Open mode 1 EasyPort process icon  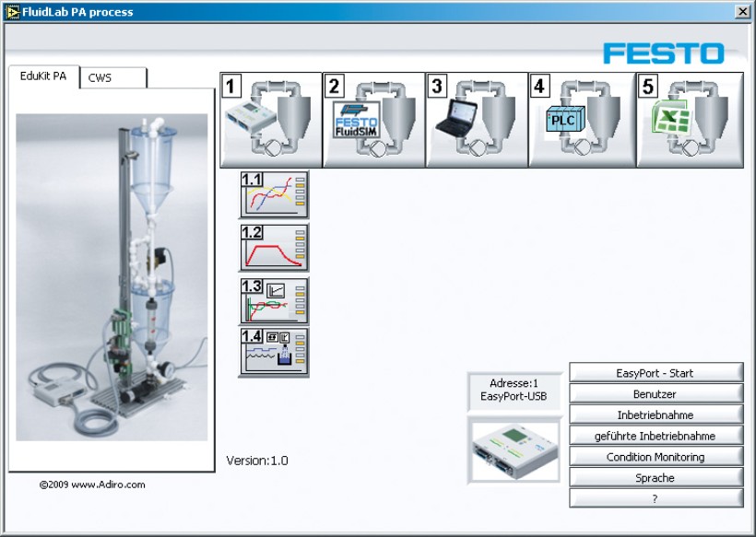pos(271,120)
